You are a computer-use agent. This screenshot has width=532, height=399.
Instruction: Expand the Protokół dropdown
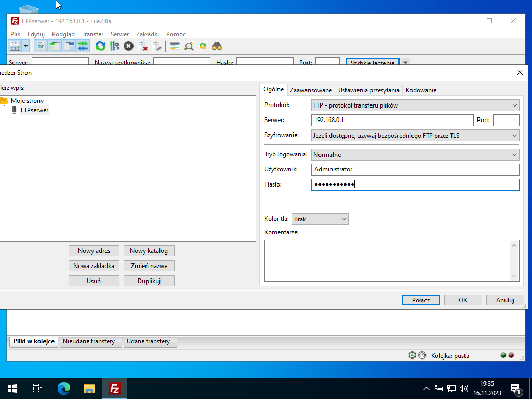pos(415,105)
